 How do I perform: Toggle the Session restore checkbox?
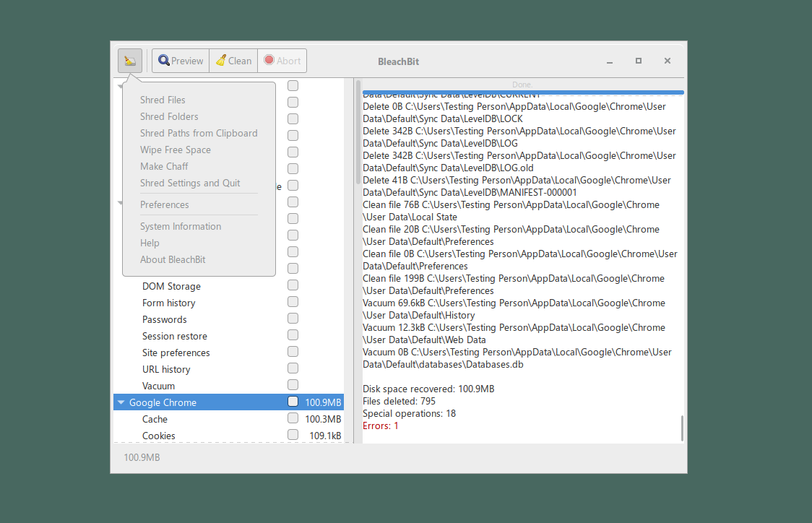pos(293,335)
